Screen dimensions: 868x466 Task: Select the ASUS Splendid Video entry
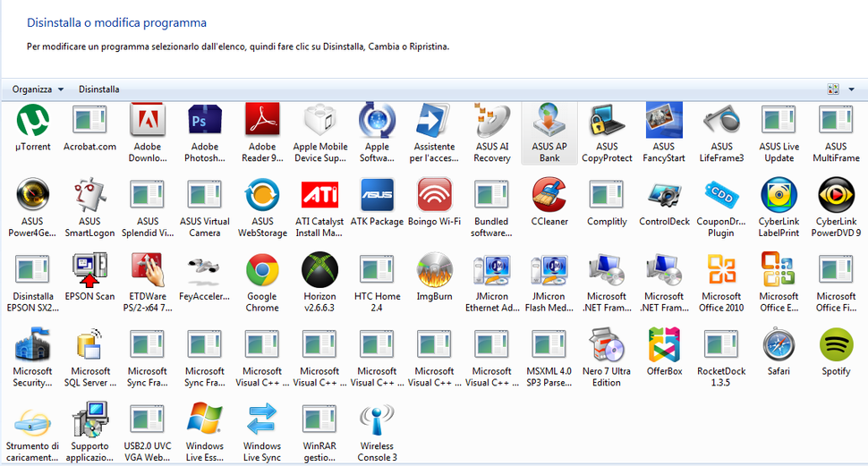point(148,208)
